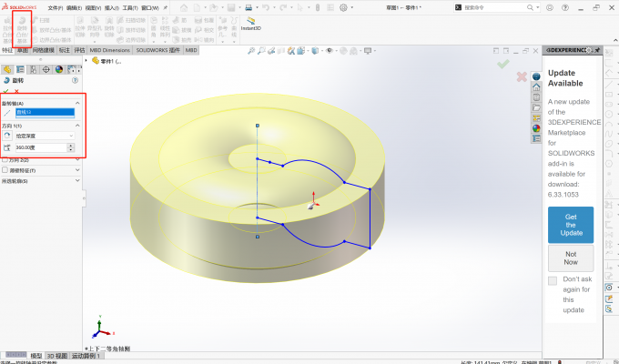Viewport: 619px width, 364px height.
Task: Click the help question mark in title bar
Action: pos(565,7)
